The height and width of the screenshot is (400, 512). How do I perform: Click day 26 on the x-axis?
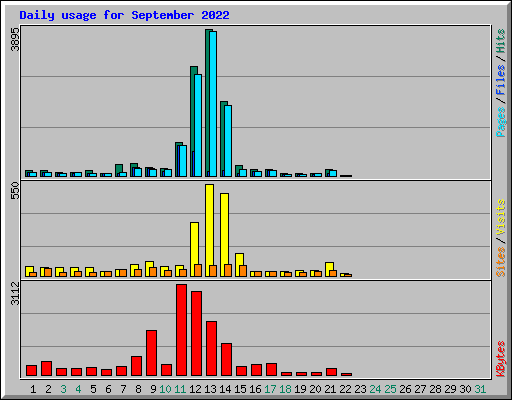click(x=405, y=389)
